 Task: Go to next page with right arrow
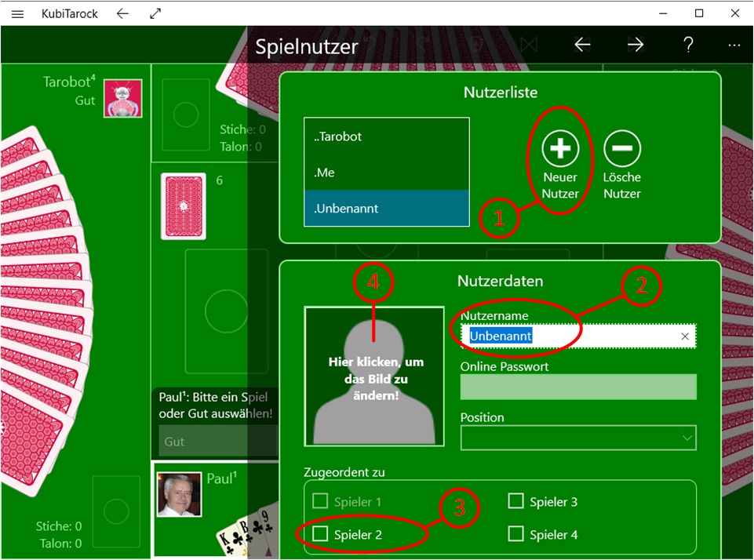635,45
